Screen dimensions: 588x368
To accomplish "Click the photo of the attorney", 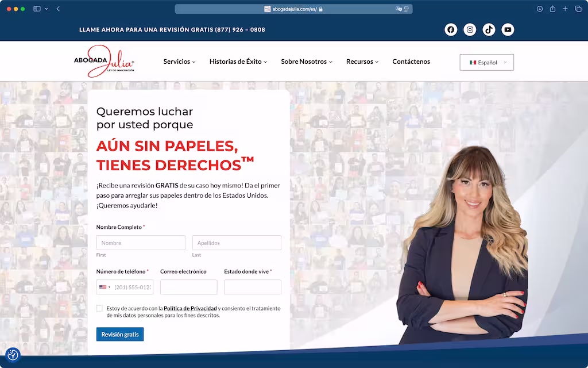I will pos(463,245).
